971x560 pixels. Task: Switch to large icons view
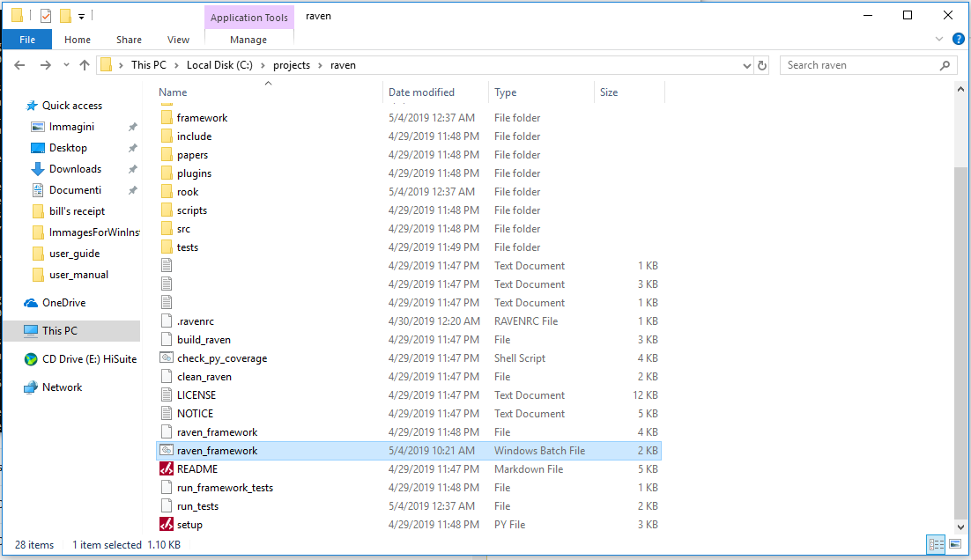coord(953,545)
